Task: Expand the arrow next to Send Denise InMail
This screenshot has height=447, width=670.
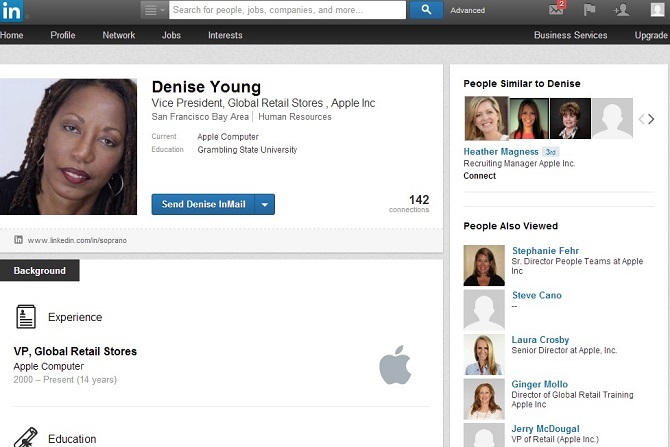Action: [265, 204]
